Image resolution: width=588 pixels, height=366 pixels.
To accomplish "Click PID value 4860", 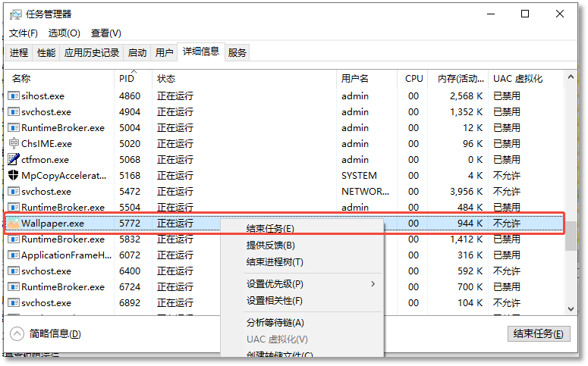I will tap(130, 96).
